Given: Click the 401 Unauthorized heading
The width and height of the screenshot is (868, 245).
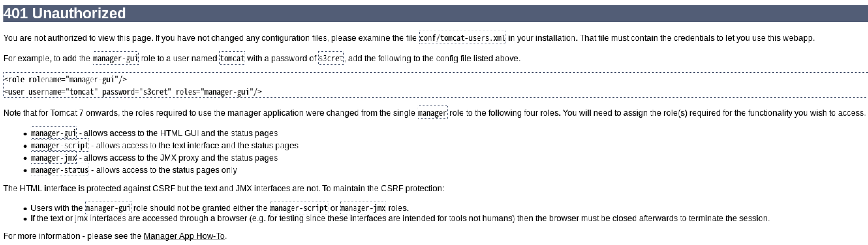Looking at the screenshot, I should (x=65, y=13).
